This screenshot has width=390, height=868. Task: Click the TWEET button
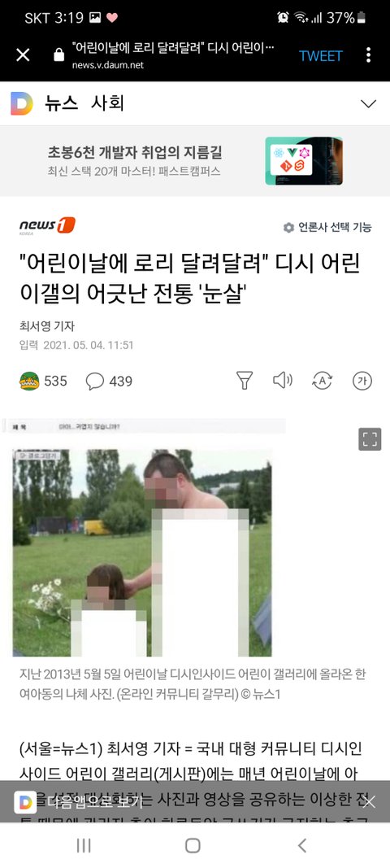[x=320, y=55]
